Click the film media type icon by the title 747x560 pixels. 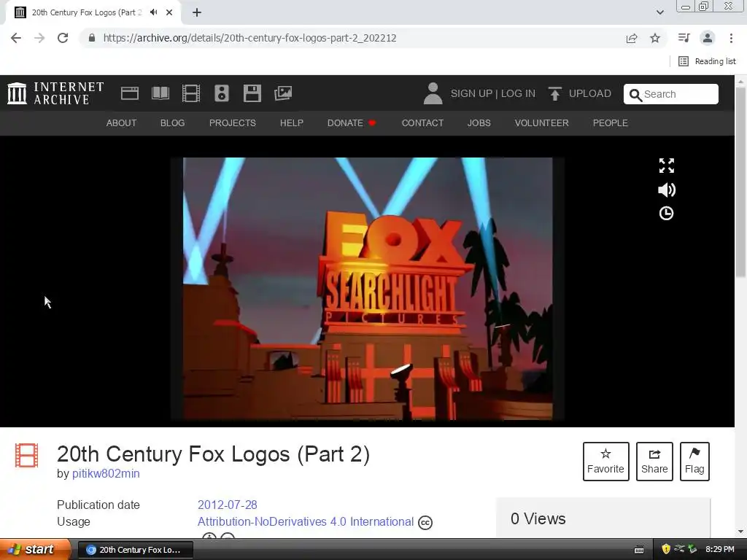27,455
